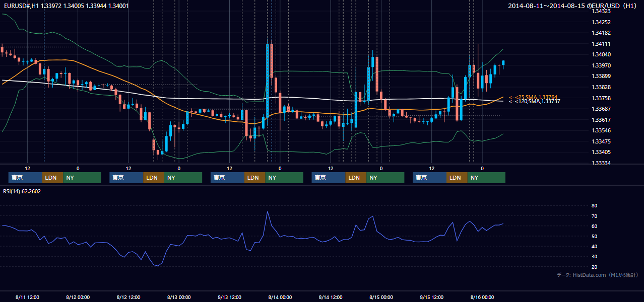Click the first NY session block
Image resolution: width=644 pixels, height=302 pixels.
tap(82, 178)
